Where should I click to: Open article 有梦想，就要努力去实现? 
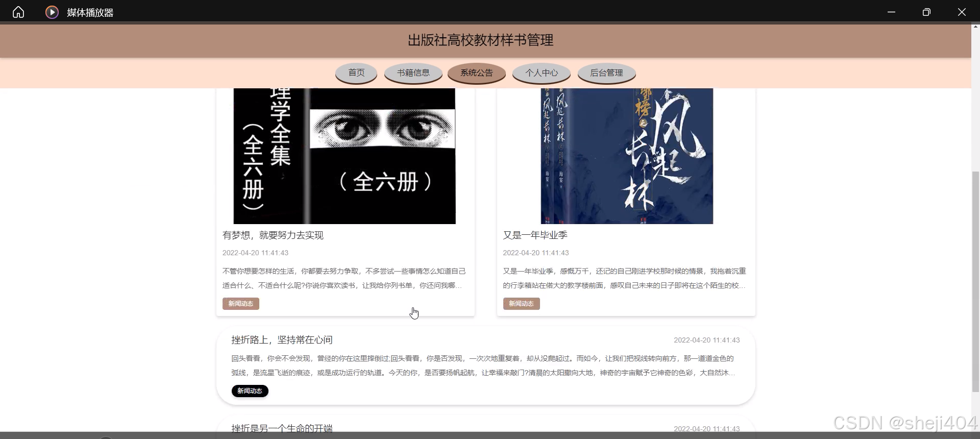pyautogui.click(x=273, y=235)
